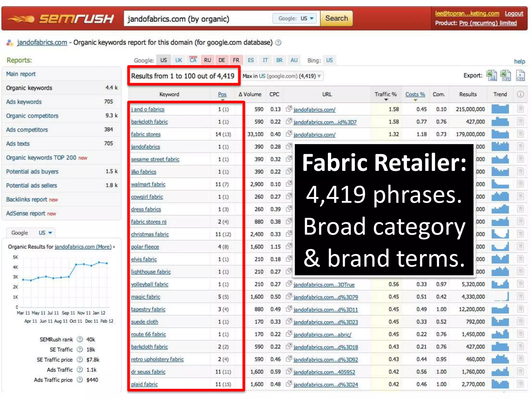Click the Ads Traffic price help icon
This screenshot has height=399, width=532.
click(x=80, y=380)
